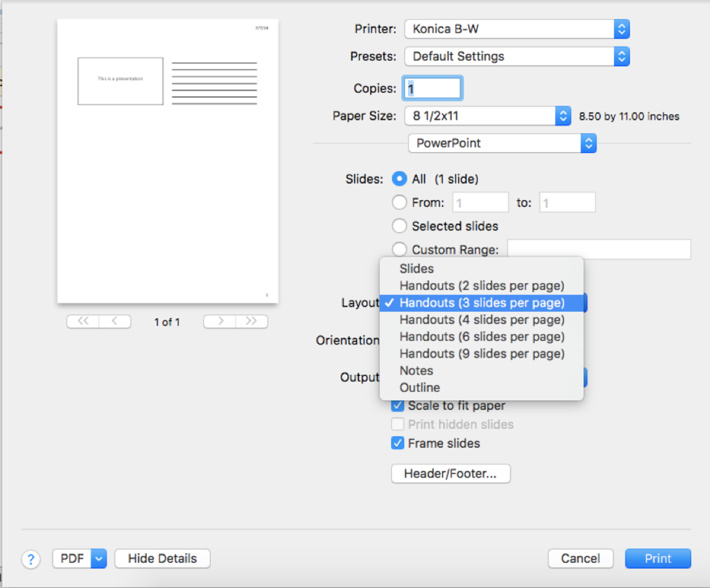The height and width of the screenshot is (588, 710).
Task: Jump to last preview page arrow
Action: 251,321
